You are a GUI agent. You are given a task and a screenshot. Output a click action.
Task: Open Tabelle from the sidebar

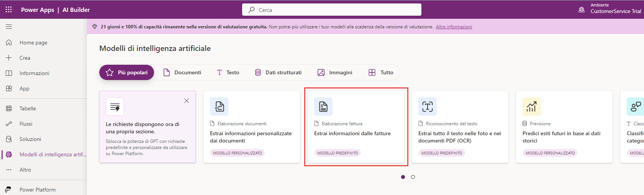pyautogui.click(x=28, y=108)
